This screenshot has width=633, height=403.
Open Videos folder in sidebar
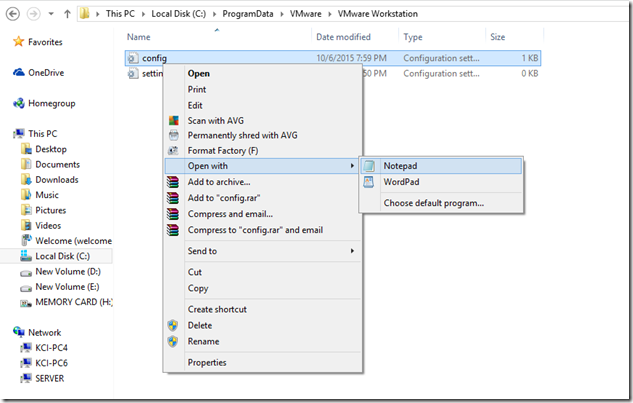tap(48, 226)
